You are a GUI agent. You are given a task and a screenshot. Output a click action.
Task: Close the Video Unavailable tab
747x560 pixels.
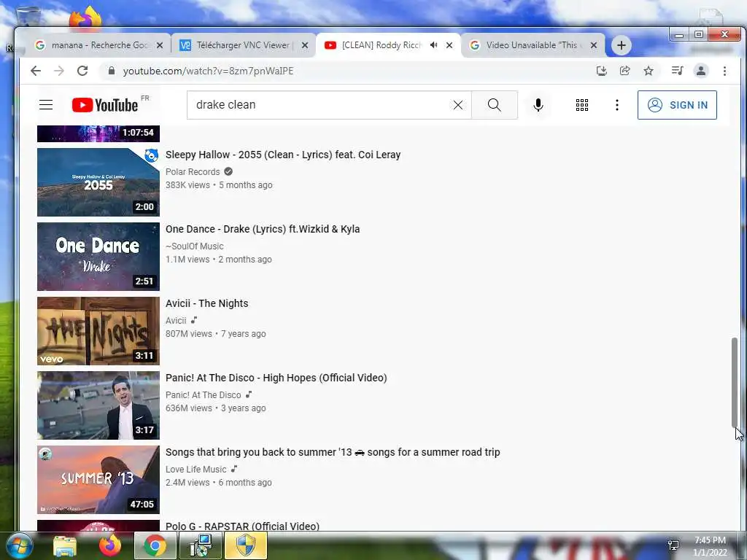pyautogui.click(x=594, y=45)
